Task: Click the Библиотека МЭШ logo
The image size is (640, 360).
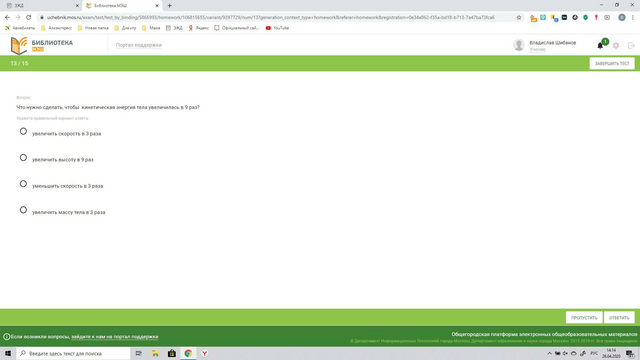Action: tap(41, 45)
